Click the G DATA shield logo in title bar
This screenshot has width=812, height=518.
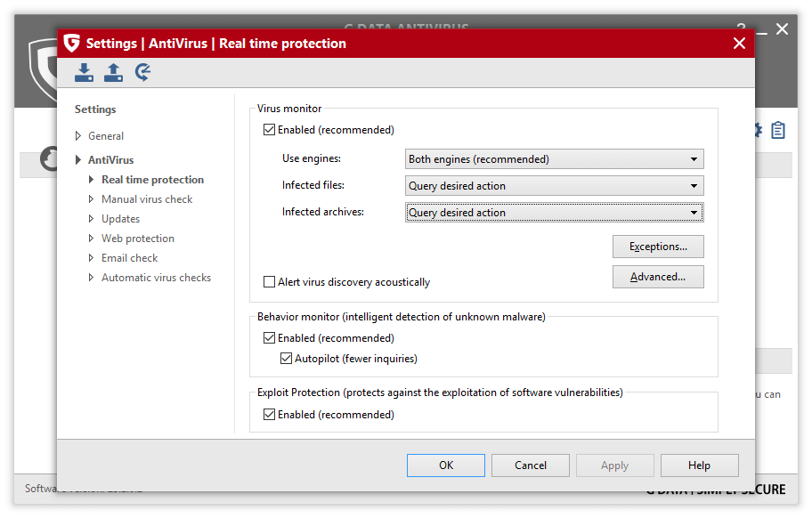(x=71, y=43)
